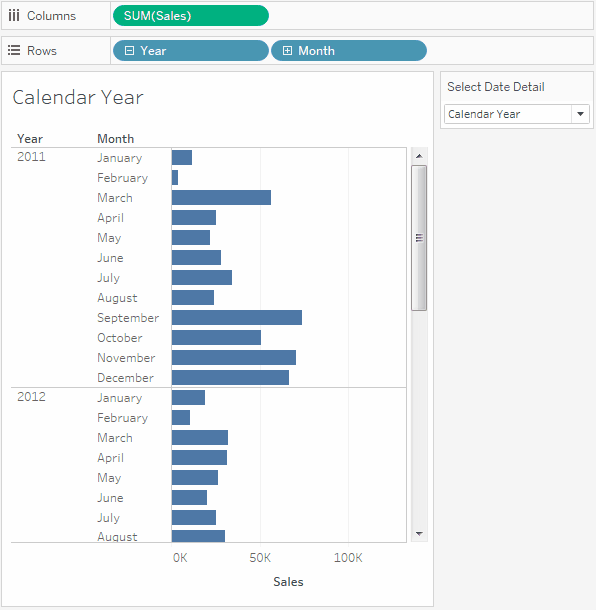The image size is (596, 610).
Task: Click the scroll down arrow
Action: click(x=419, y=533)
